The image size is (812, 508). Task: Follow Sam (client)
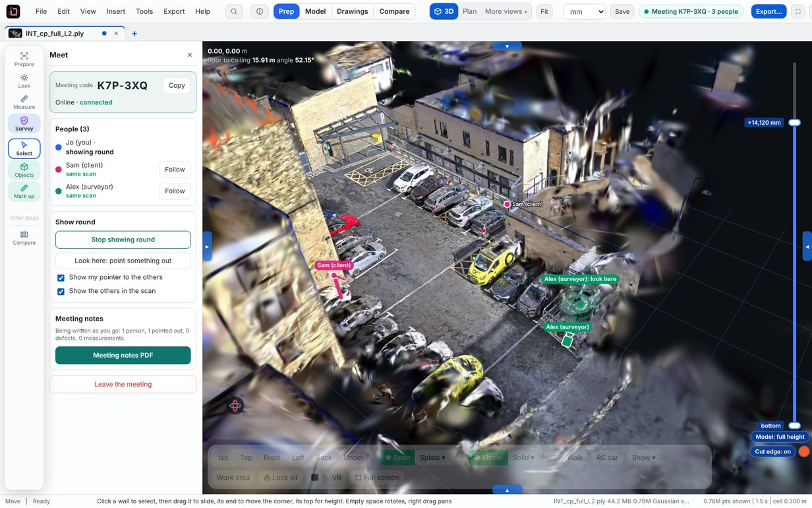tap(175, 170)
